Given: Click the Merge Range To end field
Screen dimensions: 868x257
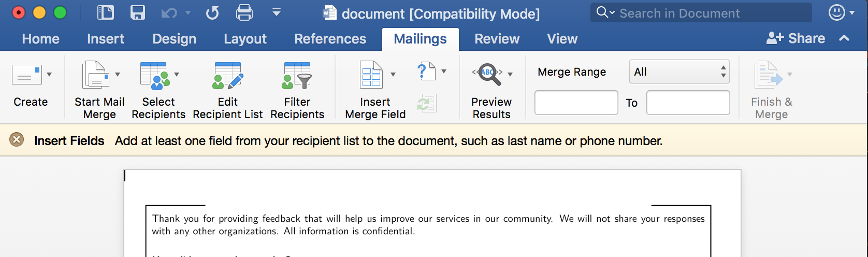Looking at the screenshot, I should (688, 103).
